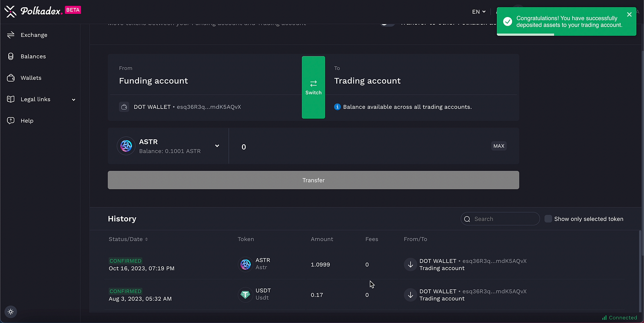Image resolution: width=644 pixels, height=323 pixels.
Task: Click DOT WALLET address in ASTR History row
Action: pos(473,261)
